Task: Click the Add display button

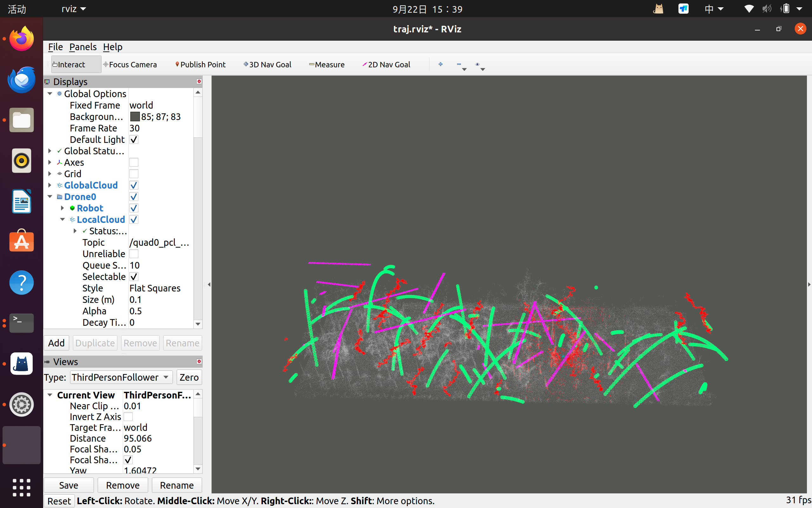Action: tap(56, 343)
